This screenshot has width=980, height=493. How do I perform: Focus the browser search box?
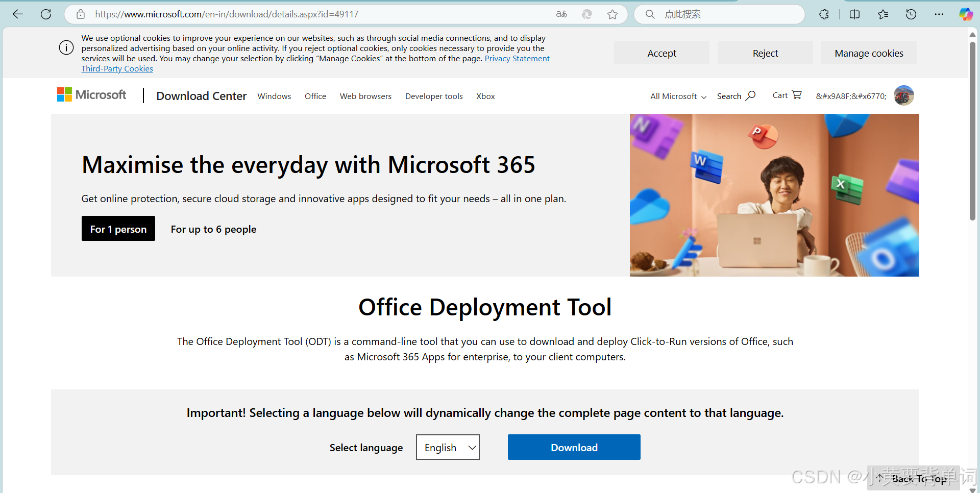pyautogui.click(x=720, y=14)
